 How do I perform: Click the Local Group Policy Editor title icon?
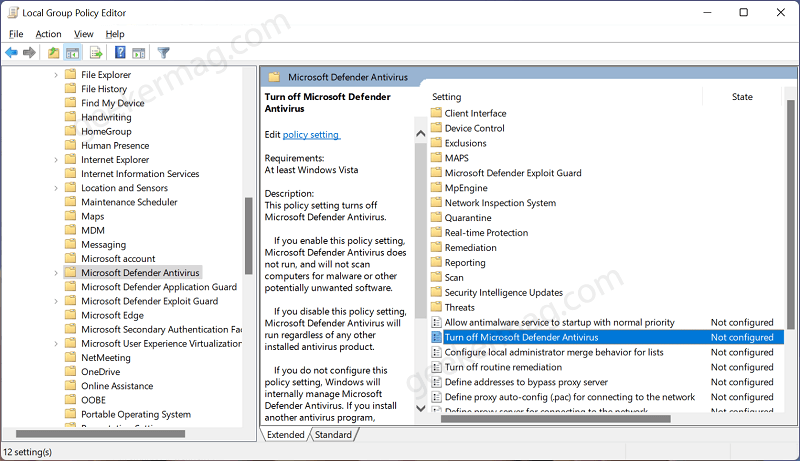pos(12,12)
